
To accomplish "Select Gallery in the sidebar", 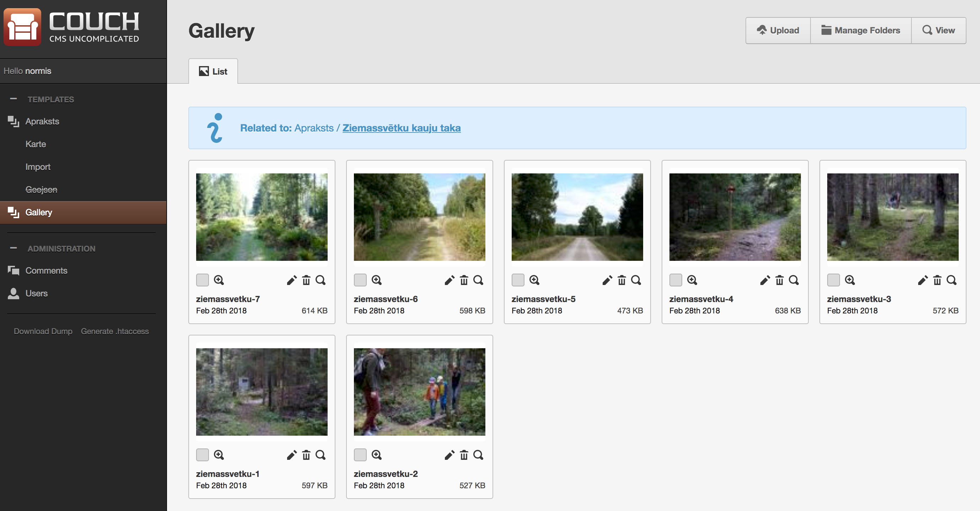I will tap(83, 212).
